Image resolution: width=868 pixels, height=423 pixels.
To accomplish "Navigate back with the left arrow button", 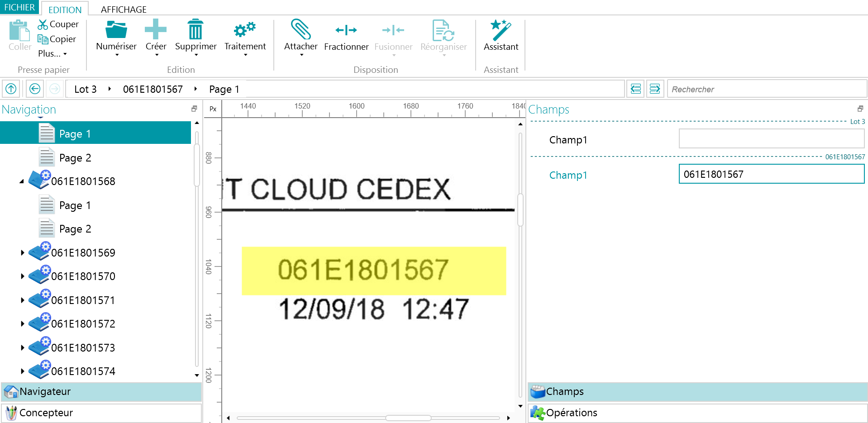I will pyautogui.click(x=35, y=89).
